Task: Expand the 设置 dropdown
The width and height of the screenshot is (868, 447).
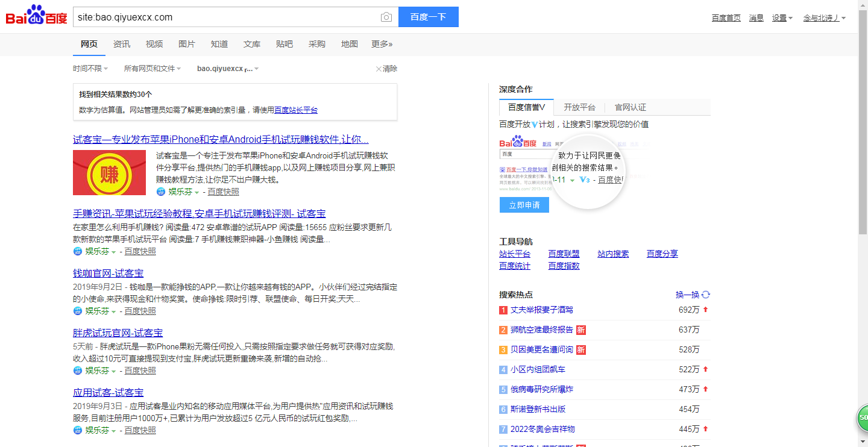Action: 782,18
